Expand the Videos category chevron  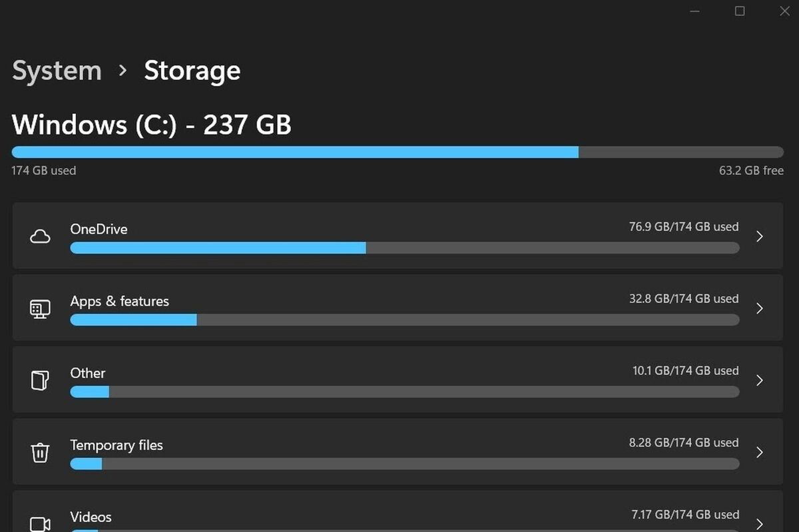760,523
